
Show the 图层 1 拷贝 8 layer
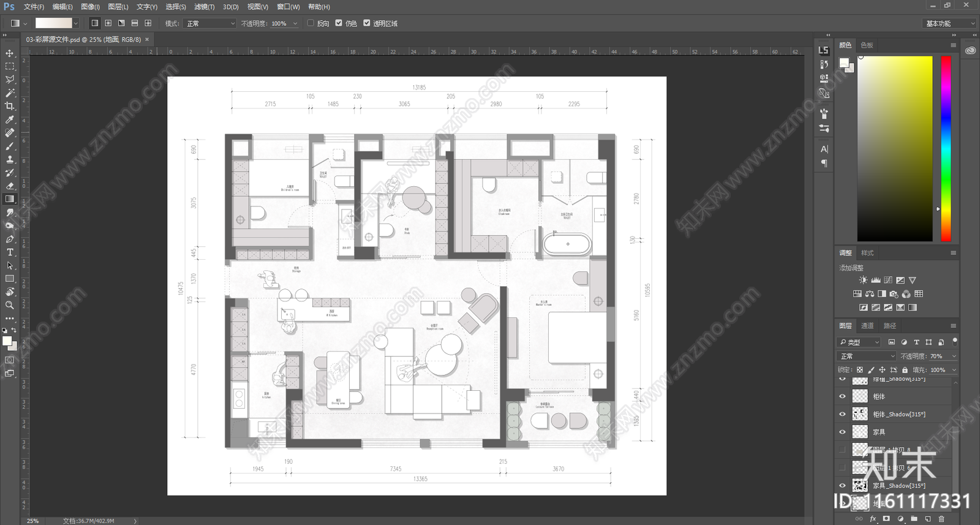[x=842, y=450]
